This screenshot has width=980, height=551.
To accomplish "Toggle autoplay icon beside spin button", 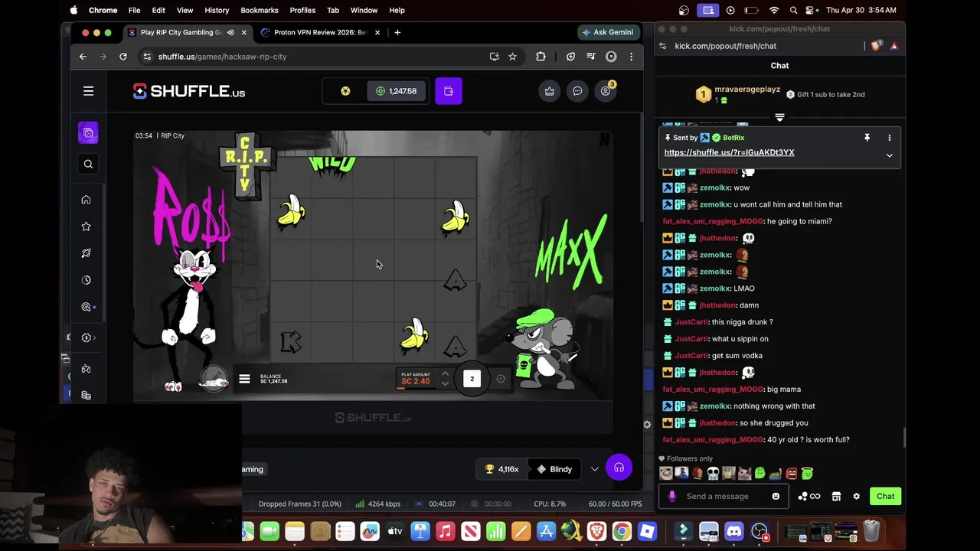I will (x=501, y=379).
